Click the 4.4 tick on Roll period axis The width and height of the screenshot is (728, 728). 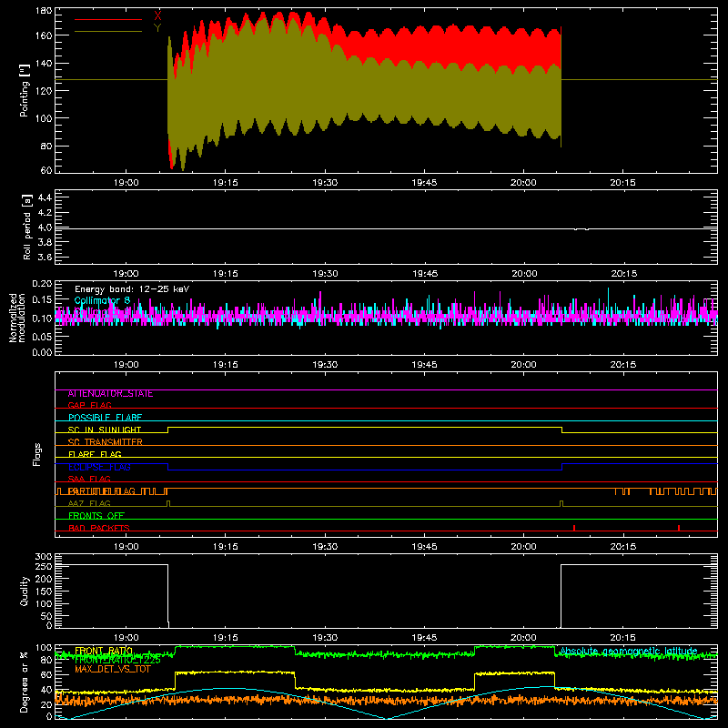[x=44, y=197]
